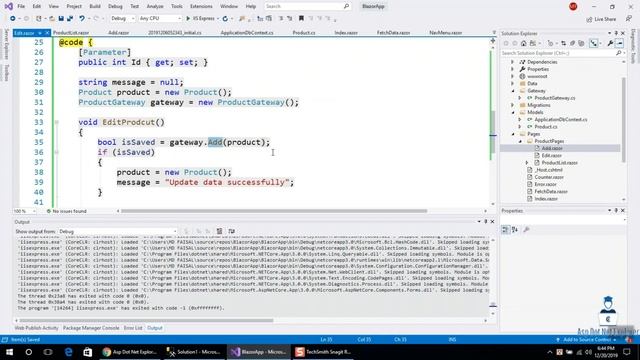Open the Windows Start menu
The width and height of the screenshot is (640, 360).
coord(9,352)
